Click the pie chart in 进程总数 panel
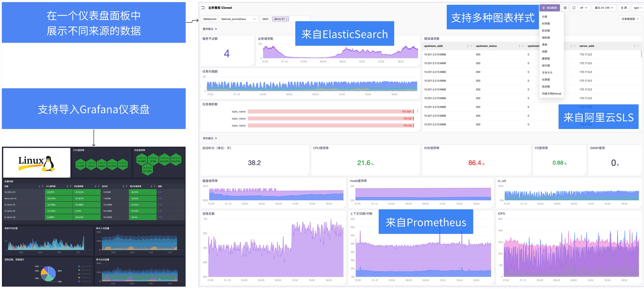The image size is (644, 289). coord(48,274)
